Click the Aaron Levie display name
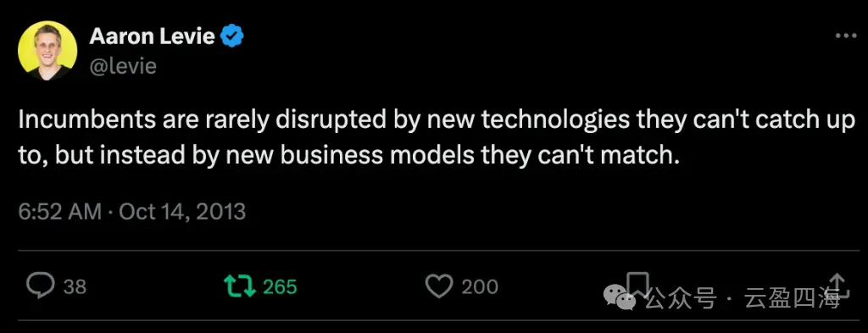868x333 pixels. click(153, 36)
